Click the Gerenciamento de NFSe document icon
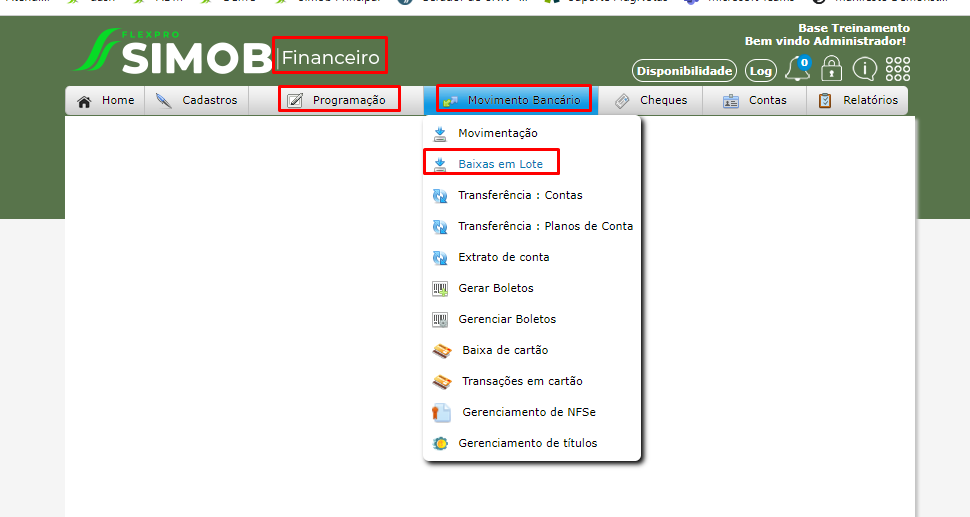Image resolution: width=970 pixels, height=517 pixels. coord(441,412)
